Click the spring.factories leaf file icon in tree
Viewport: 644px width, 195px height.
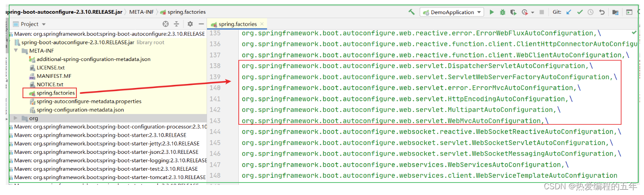[32, 93]
